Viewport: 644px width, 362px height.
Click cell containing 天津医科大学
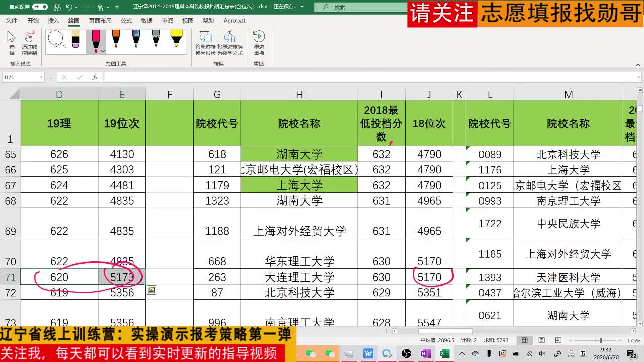point(568,277)
